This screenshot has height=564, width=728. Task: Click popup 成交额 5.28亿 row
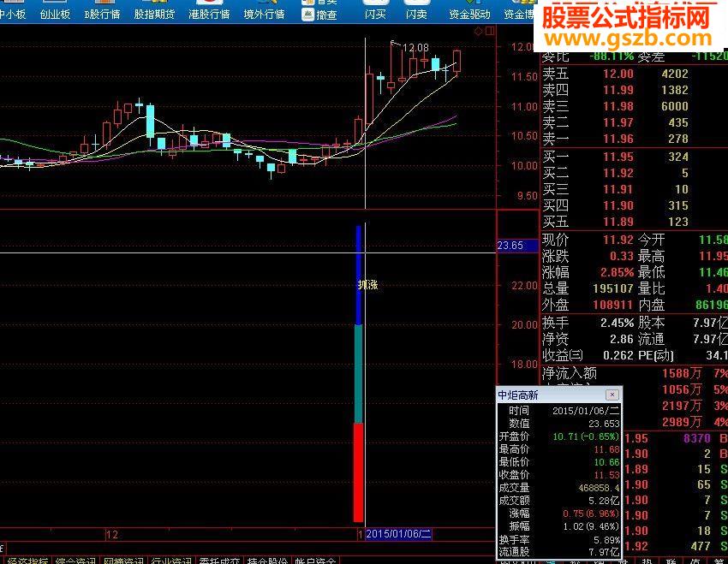pos(559,501)
